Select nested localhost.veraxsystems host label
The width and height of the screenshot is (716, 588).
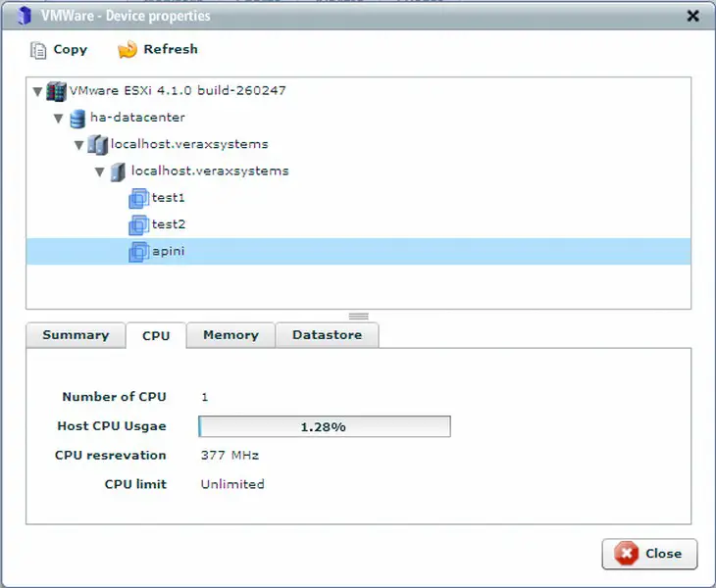210,171
